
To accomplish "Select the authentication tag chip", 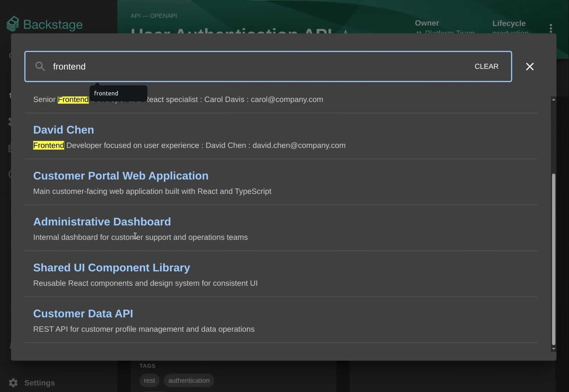I will [189, 380].
